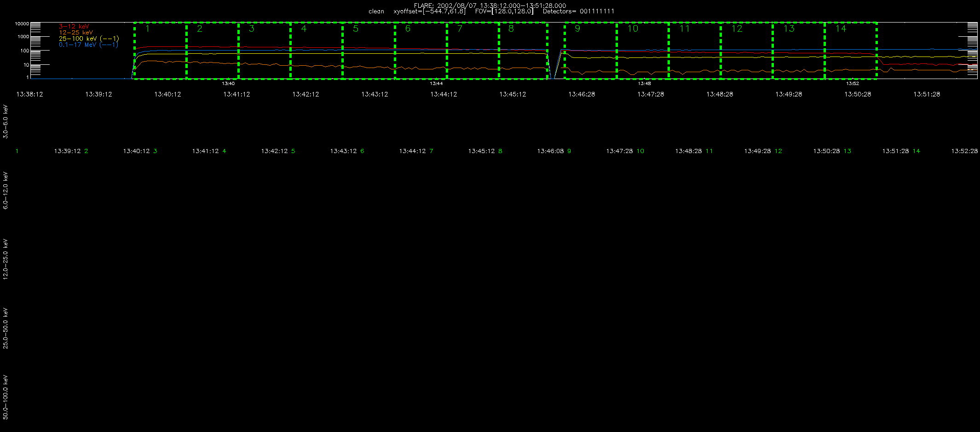Select interval 4 label in light curve plot
Viewport: 980px width, 432px height.
303,28
